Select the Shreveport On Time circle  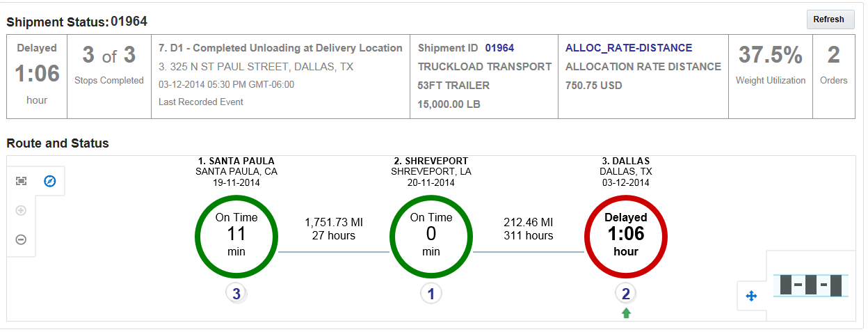tap(431, 235)
